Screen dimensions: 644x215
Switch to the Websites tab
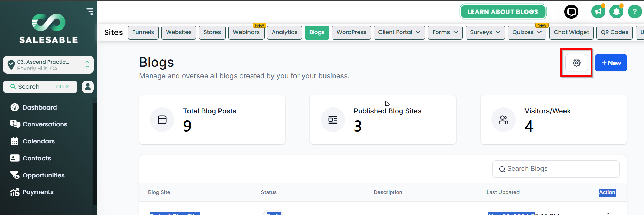coord(179,32)
